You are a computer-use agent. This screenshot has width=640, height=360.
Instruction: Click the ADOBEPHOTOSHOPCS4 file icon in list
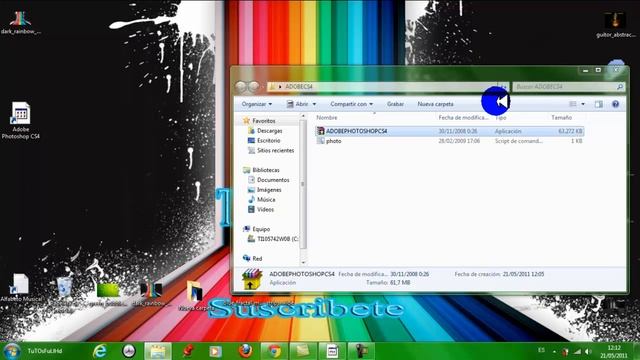320,131
